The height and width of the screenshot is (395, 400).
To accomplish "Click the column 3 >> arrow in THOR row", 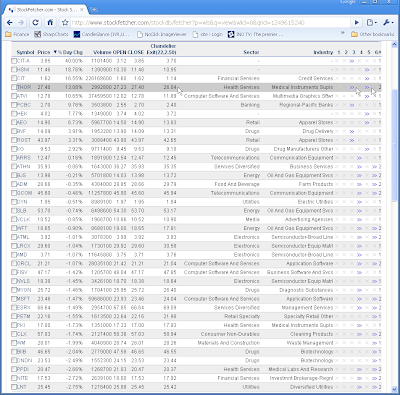I will (352, 87).
